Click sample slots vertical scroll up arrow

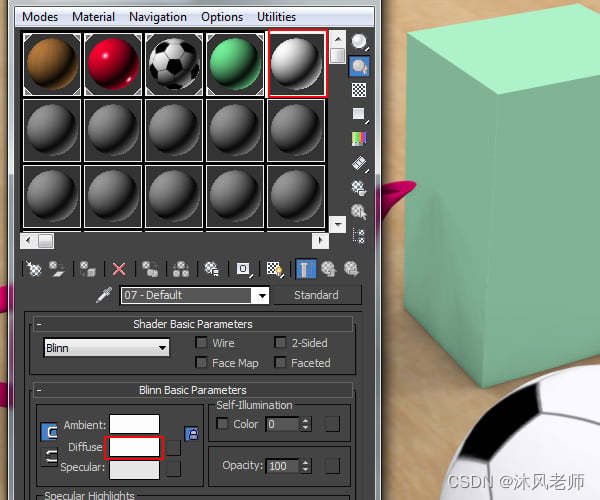tap(338, 39)
